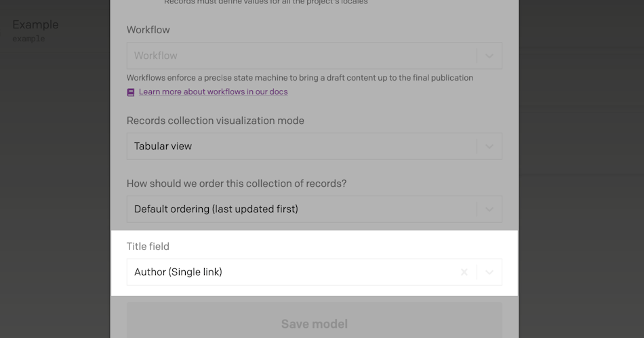Viewport: 644px width, 338px height.
Task: Expand the Workflow dropdown chevron
Action: tap(489, 56)
